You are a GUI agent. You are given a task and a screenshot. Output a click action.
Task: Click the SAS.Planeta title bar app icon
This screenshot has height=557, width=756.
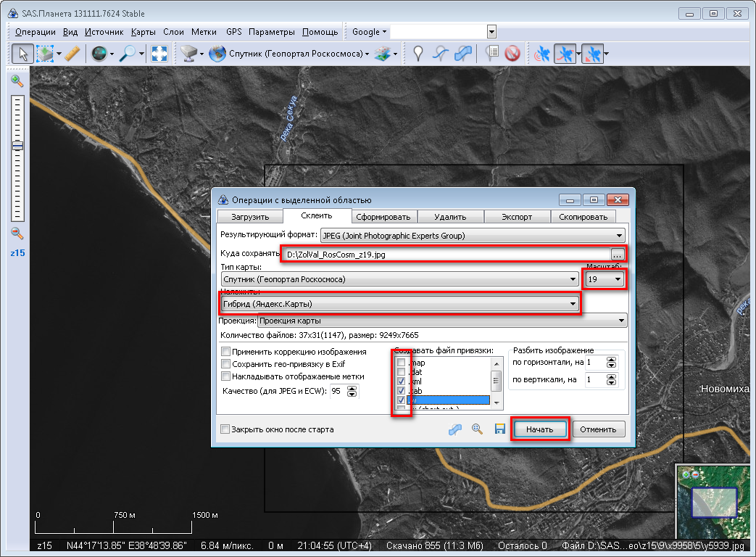[12, 13]
